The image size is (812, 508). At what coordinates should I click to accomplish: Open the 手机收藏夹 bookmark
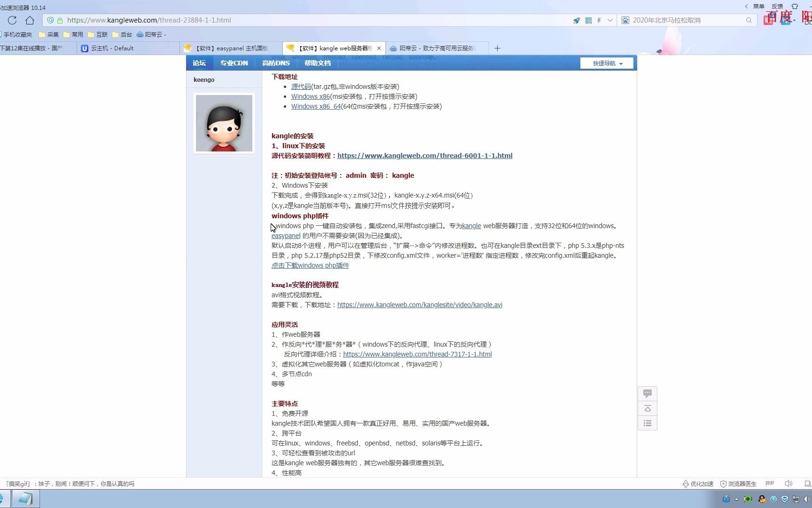[17, 34]
